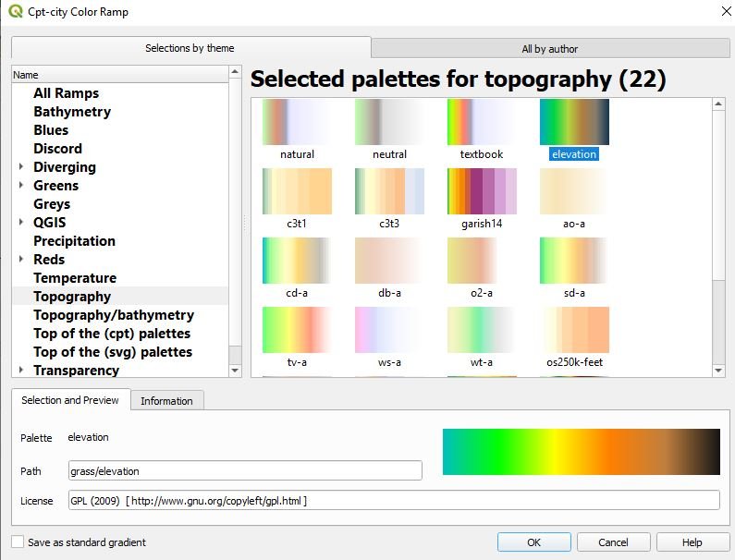This screenshot has height=560, width=735.
Task: Select Bathymetry in the theme list
Action: click(72, 112)
